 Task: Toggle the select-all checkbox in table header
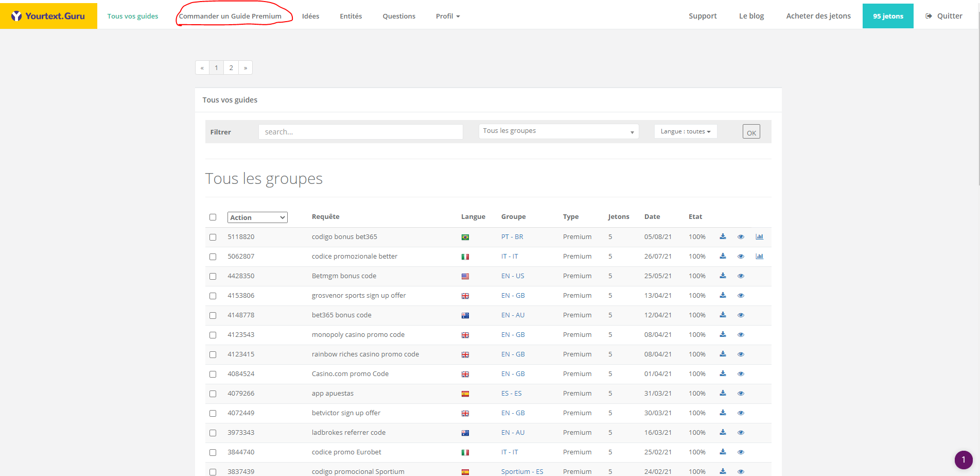point(213,217)
